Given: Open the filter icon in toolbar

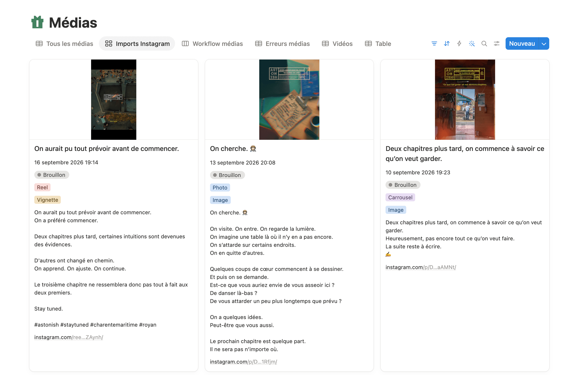Looking at the screenshot, I should (x=434, y=43).
